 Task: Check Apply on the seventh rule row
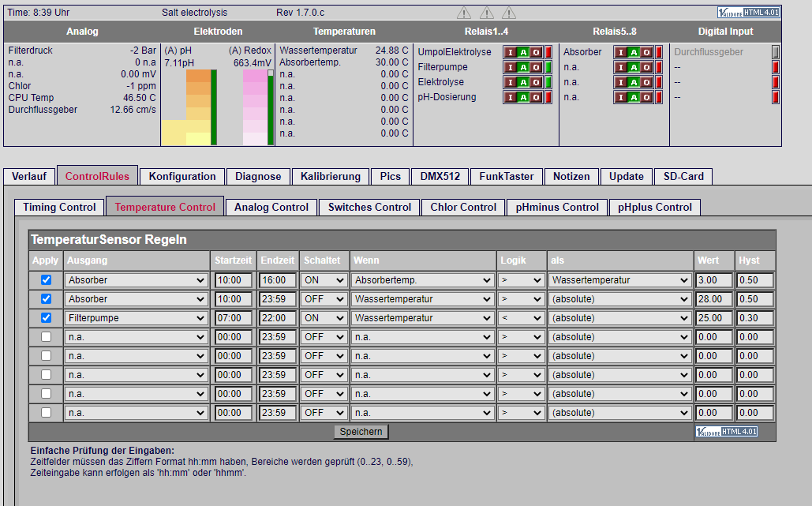pyautogui.click(x=46, y=394)
